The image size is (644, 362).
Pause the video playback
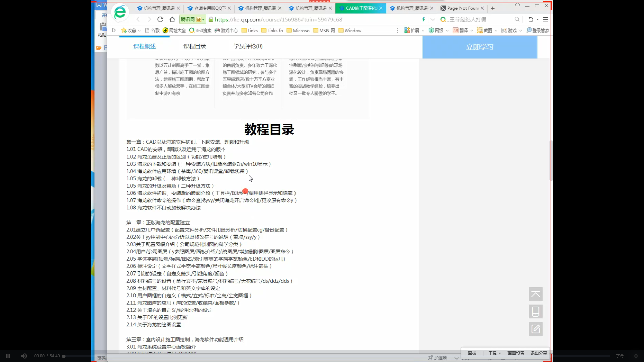coord(8,356)
